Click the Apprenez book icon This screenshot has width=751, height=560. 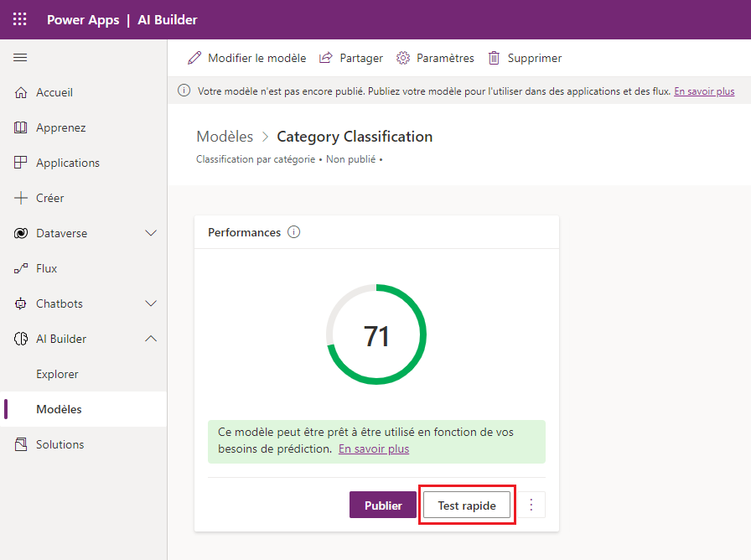[x=21, y=127]
